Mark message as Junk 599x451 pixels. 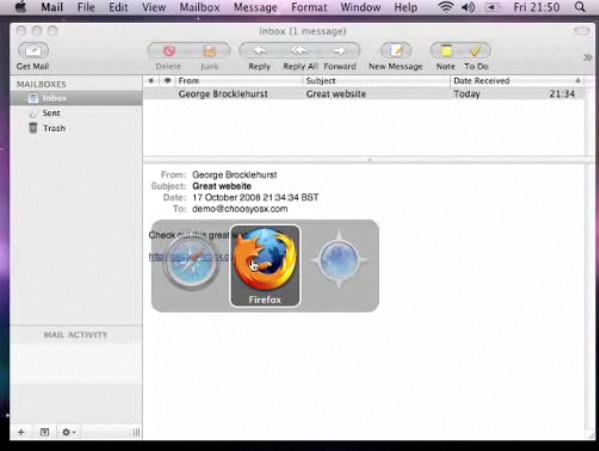(x=210, y=50)
